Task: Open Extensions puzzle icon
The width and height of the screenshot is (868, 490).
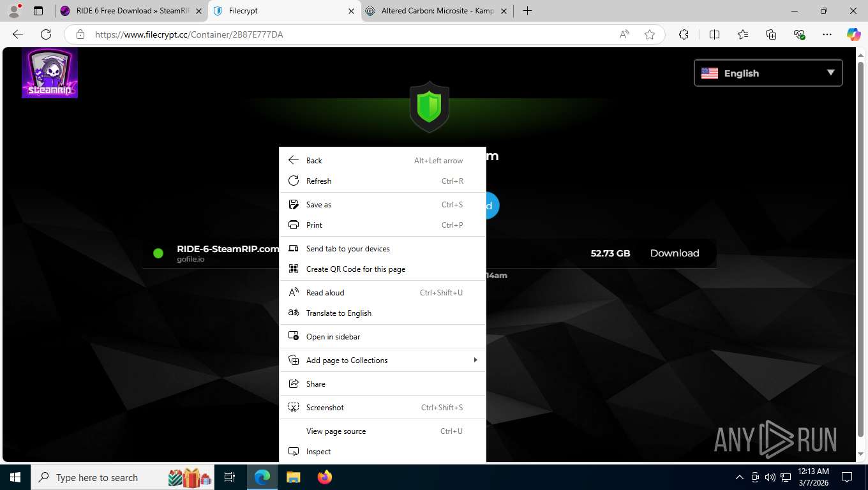Action: point(684,34)
